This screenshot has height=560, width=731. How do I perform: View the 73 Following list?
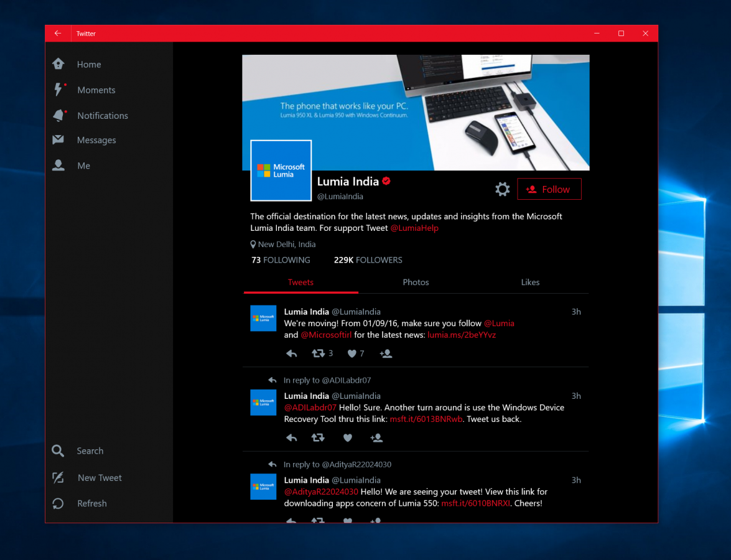(281, 259)
